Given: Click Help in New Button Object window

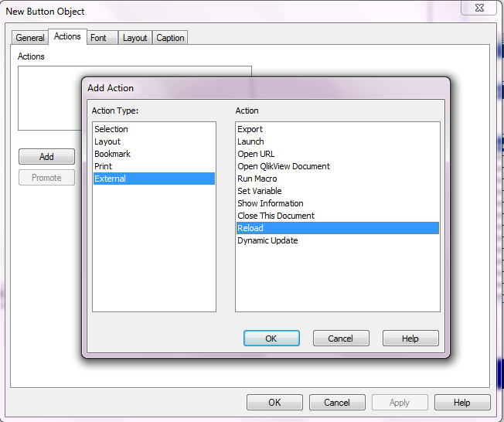Looking at the screenshot, I should pyautogui.click(x=462, y=403).
